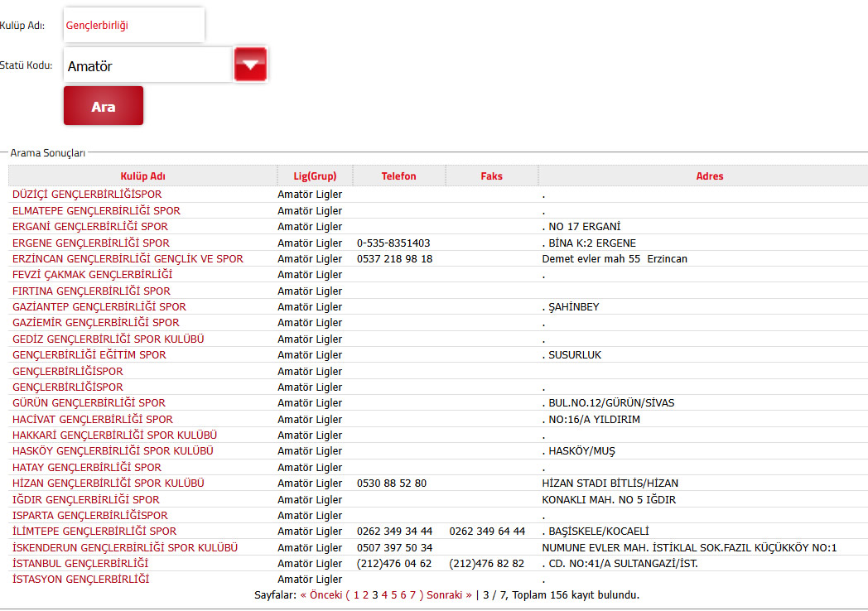Open DÜZİÇİ GENÇLERBİRLİĞİSPOR club link

tap(87, 195)
